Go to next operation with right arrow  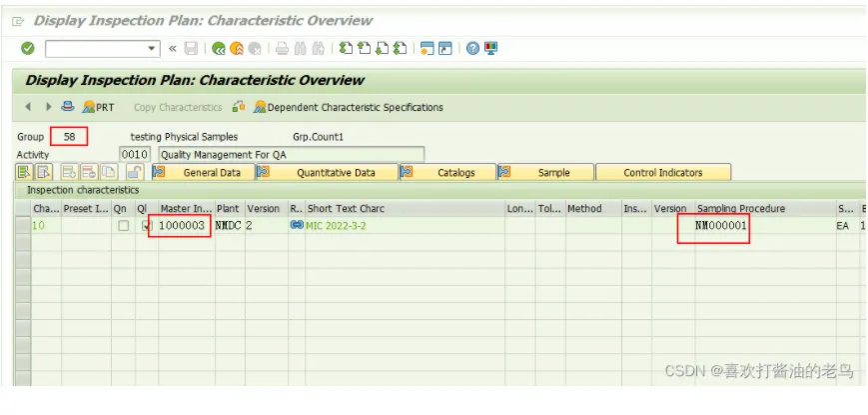tap(49, 107)
